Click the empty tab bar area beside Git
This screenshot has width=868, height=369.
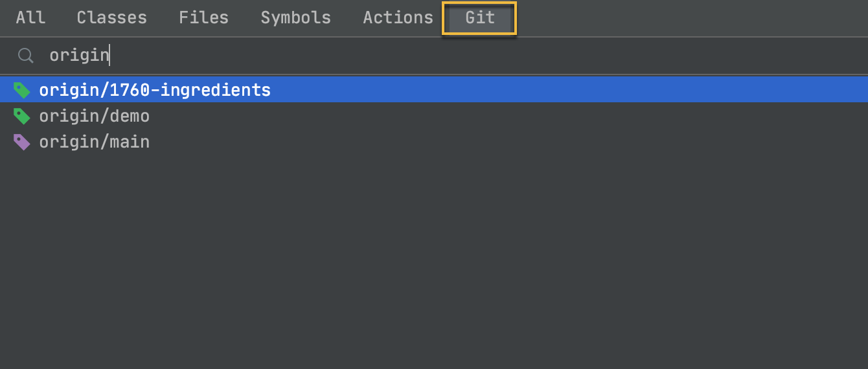(x=692, y=18)
